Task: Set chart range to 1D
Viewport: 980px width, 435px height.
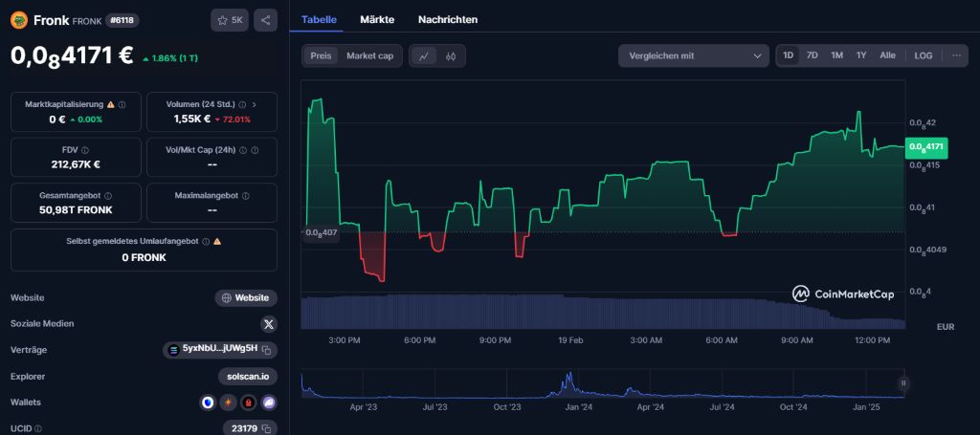Action: click(789, 55)
